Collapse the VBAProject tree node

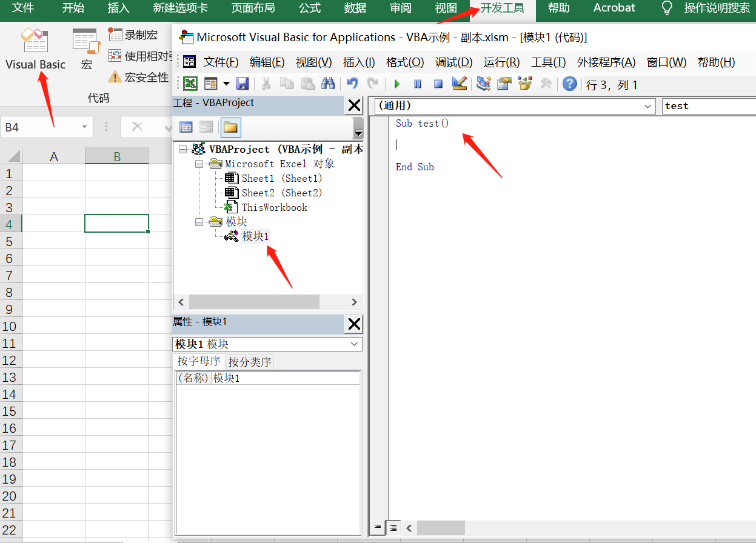(x=182, y=149)
